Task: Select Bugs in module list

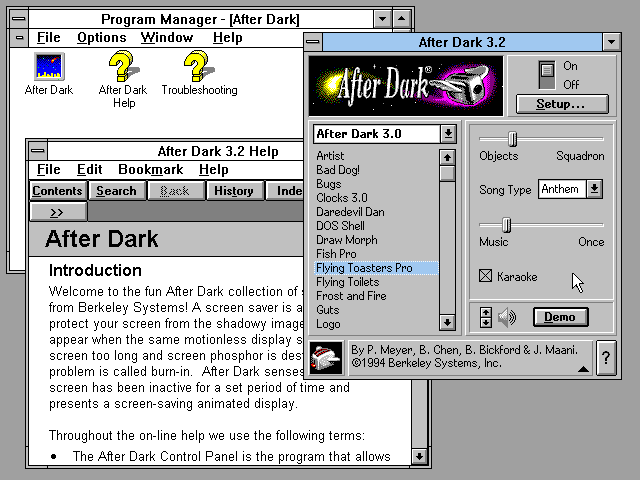Action: point(376,184)
